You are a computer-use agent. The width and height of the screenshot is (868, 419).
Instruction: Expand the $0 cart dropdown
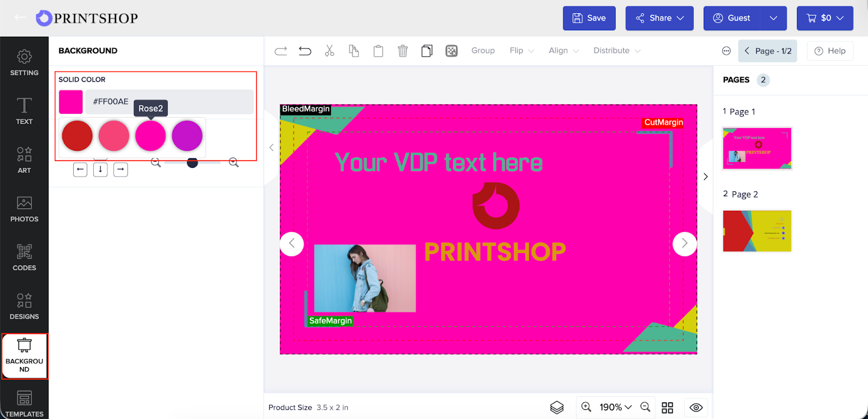pos(825,18)
